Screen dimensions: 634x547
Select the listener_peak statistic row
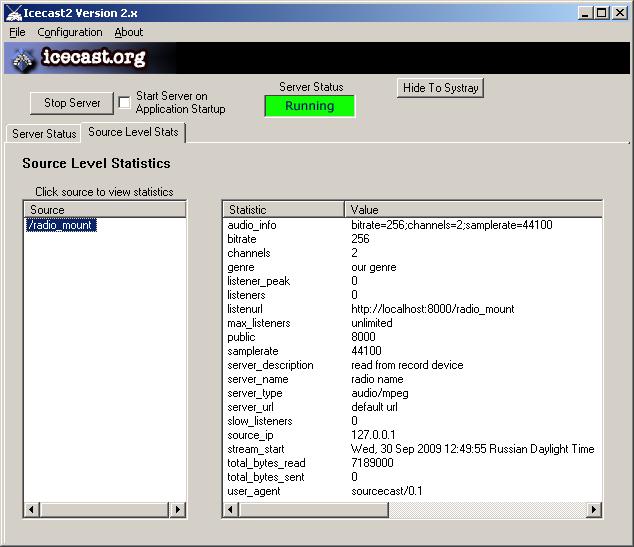(x=412, y=281)
